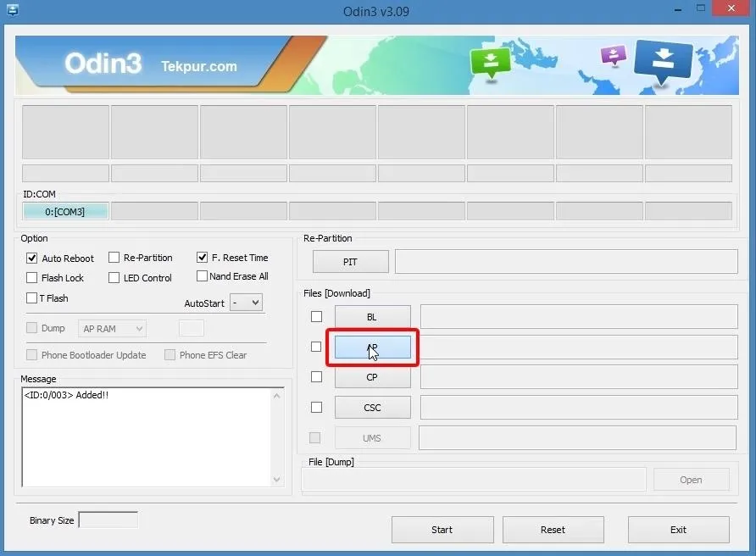
Task: Click the CP file button
Action: [x=373, y=377]
